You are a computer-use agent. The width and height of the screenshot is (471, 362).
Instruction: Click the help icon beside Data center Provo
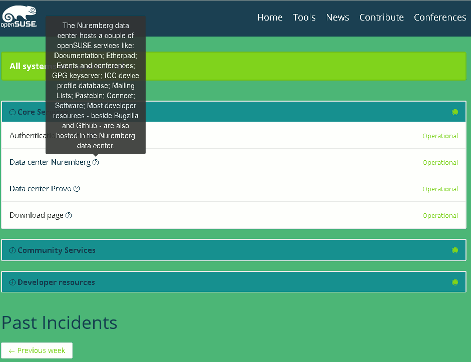coord(77,189)
